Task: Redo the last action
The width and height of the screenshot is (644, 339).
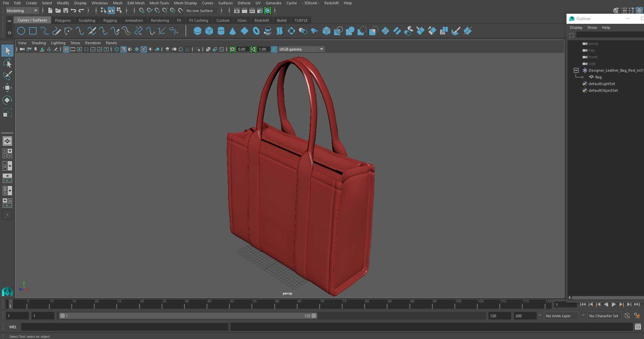Action: coord(81,11)
